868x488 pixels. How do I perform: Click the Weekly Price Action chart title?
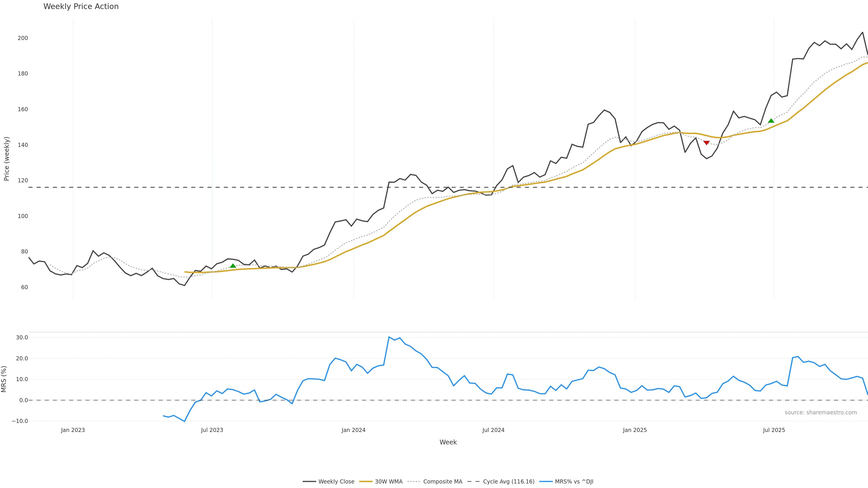coord(81,6)
